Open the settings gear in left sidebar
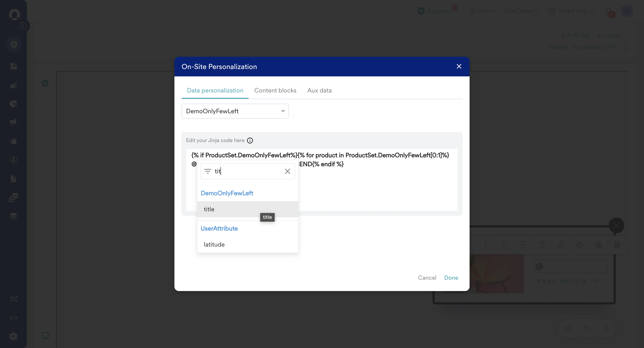Viewport: 644px width, 348px height. [x=13, y=336]
